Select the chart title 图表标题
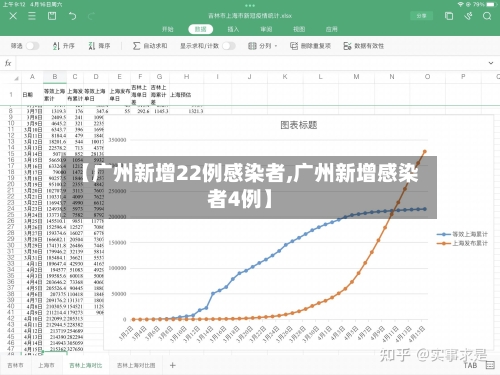500x375 pixels. [299, 125]
